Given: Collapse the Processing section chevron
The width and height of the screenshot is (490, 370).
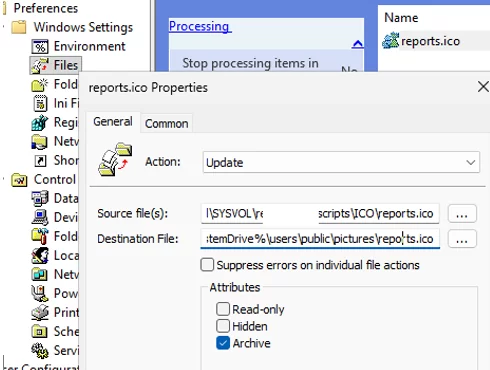Looking at the screenshot, I should point(358,44).
